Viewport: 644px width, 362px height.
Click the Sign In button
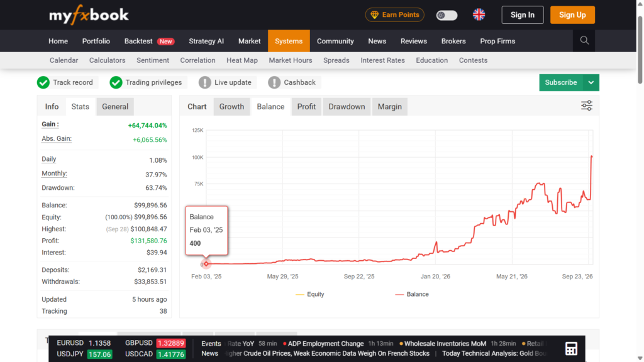[x=523, y=15]
